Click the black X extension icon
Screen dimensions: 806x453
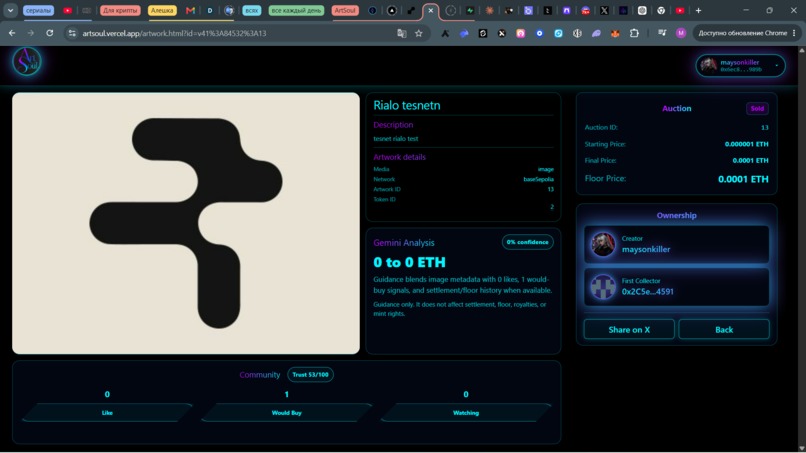[502, 33]
